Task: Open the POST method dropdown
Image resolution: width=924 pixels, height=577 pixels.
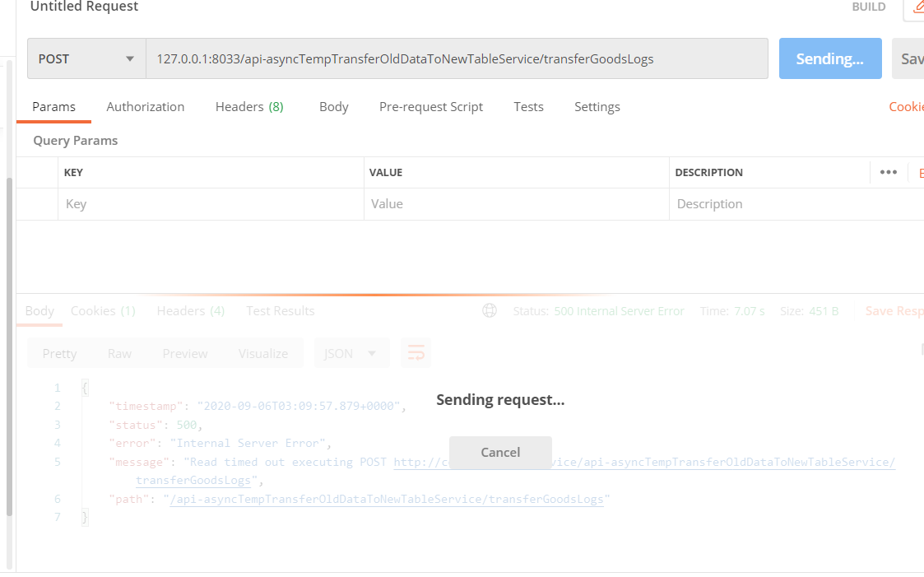Action: coord(86,59)
